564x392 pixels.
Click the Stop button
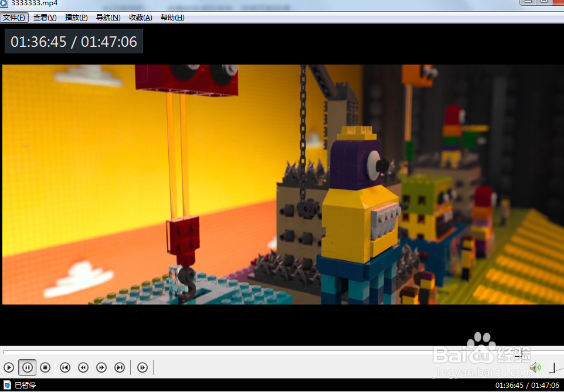click(45, 367)
